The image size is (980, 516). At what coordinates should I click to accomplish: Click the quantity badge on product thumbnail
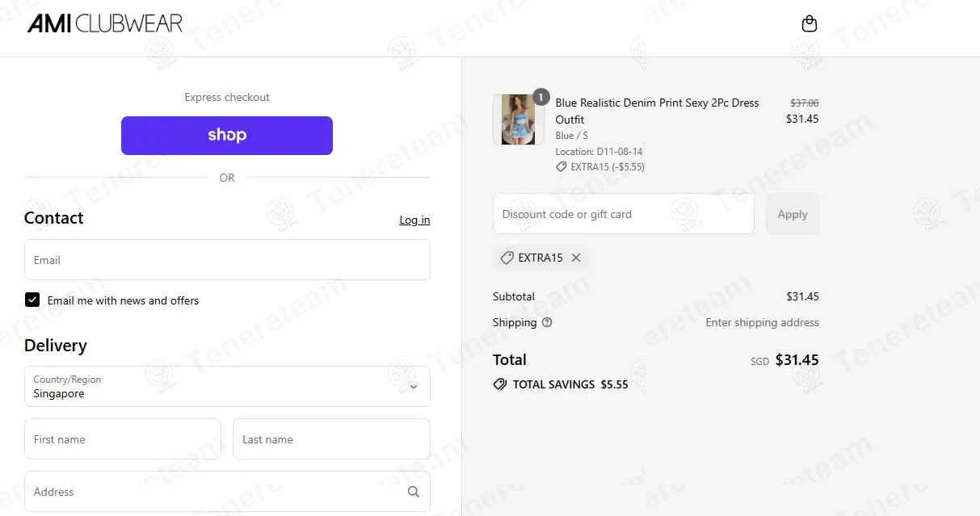(541, 97)
